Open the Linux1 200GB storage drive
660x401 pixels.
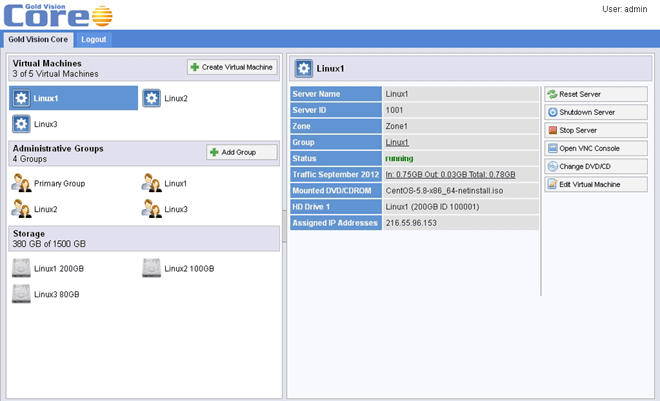[21, 268]
